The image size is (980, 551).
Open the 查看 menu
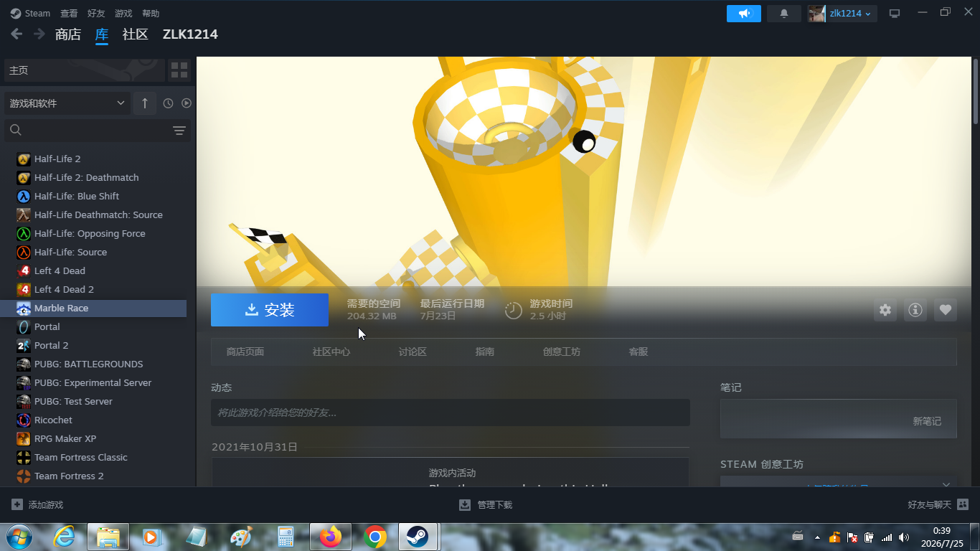click(69, 13)
